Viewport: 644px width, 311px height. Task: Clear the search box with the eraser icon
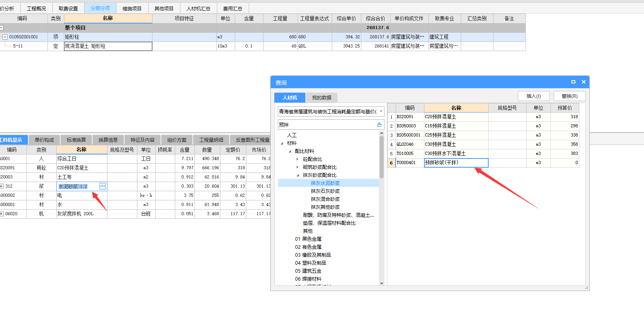pos(379,125)
